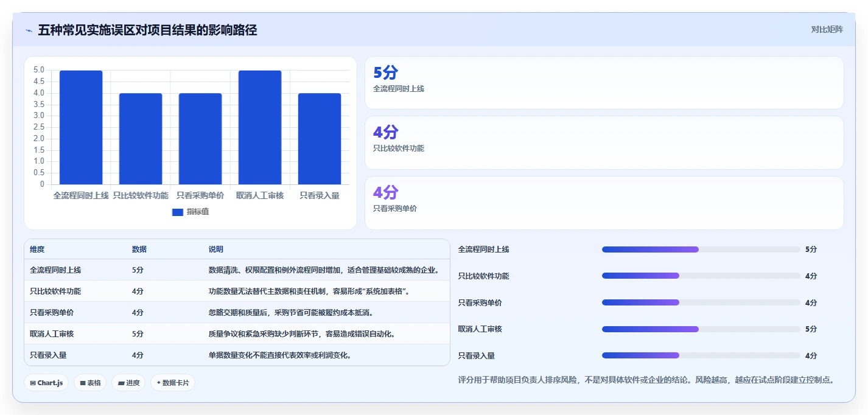868x415 pixels.
Task: Click the lightning icon beside the title
Action: (29, 30)
